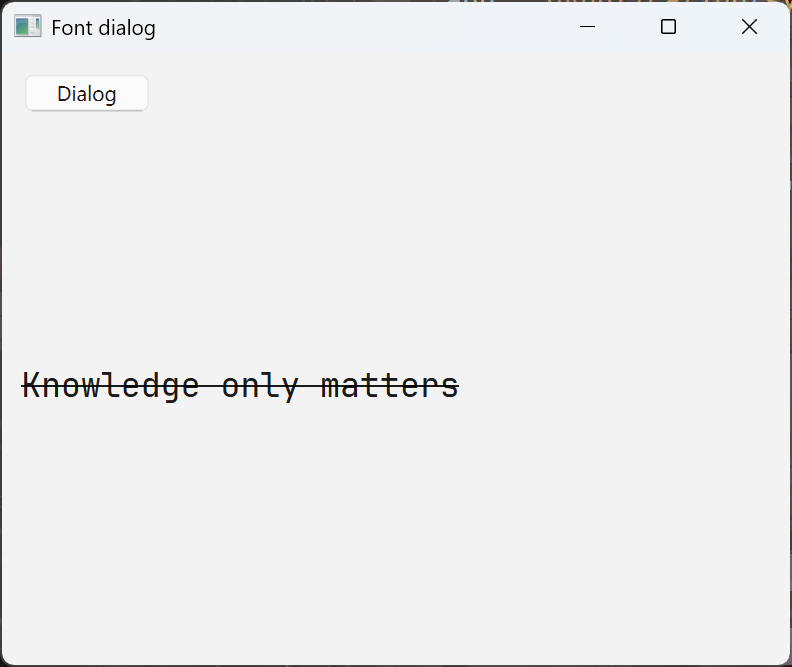Click the Font dialog app icon

point(27,27)
